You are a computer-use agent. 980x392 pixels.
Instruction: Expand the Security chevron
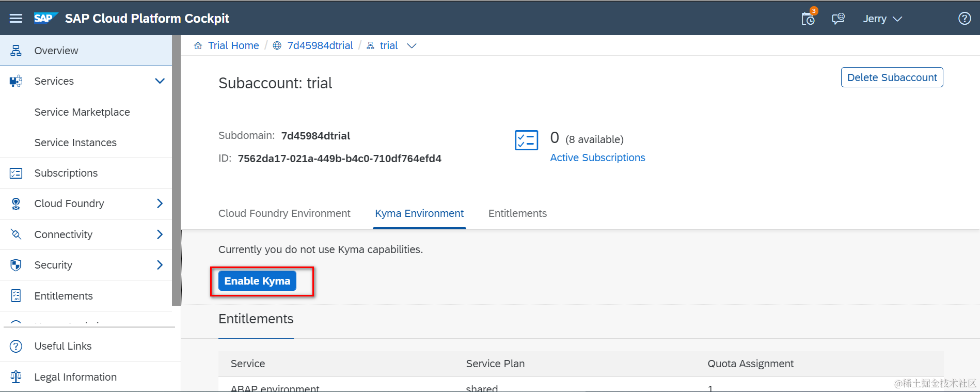(x=160, y=265)
